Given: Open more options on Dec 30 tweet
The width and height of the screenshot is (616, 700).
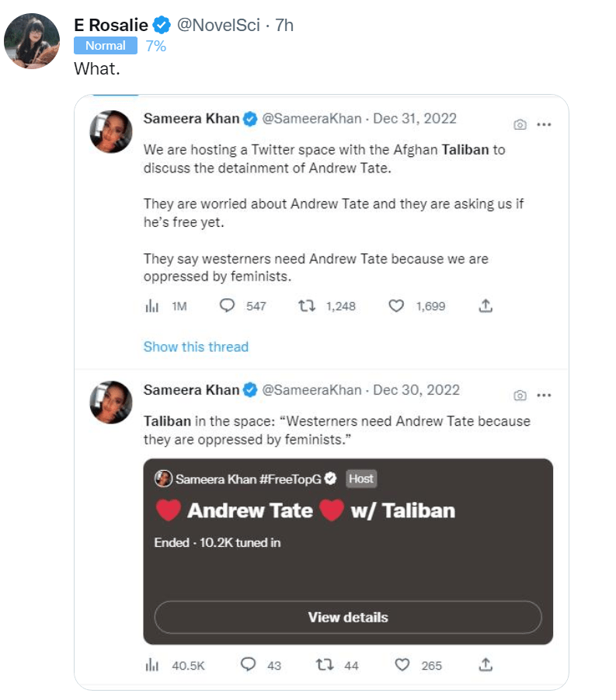Looking at the screenshot, I should click(x=544, y=395).
